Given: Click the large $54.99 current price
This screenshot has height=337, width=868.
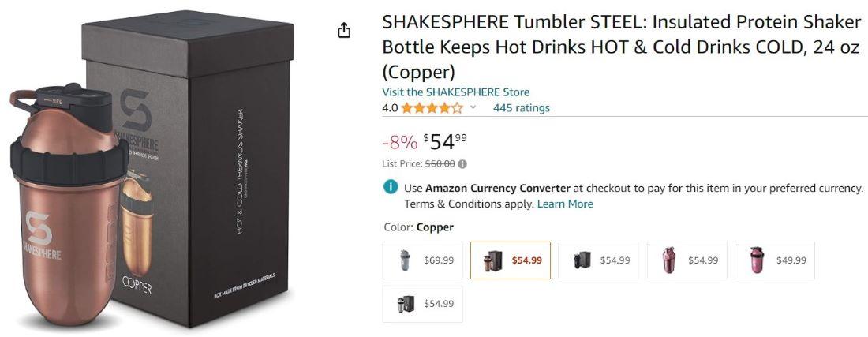Looking at the screenshot, I should coord(446,142).
